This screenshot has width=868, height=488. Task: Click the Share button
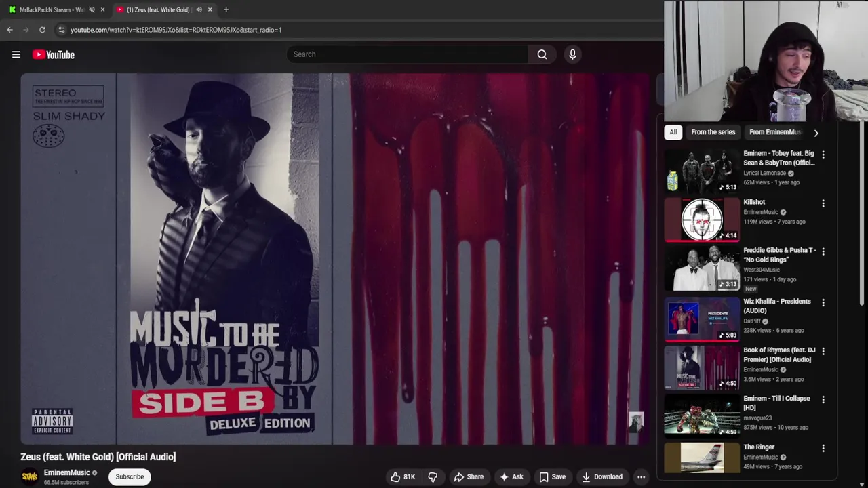469,476
